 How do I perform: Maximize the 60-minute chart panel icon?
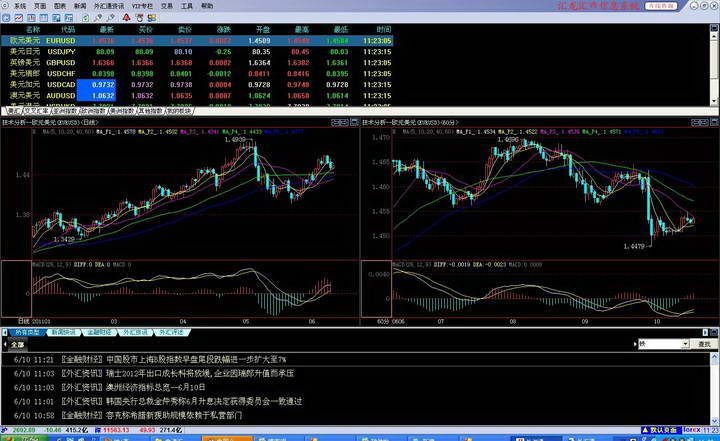coord(714,122)
